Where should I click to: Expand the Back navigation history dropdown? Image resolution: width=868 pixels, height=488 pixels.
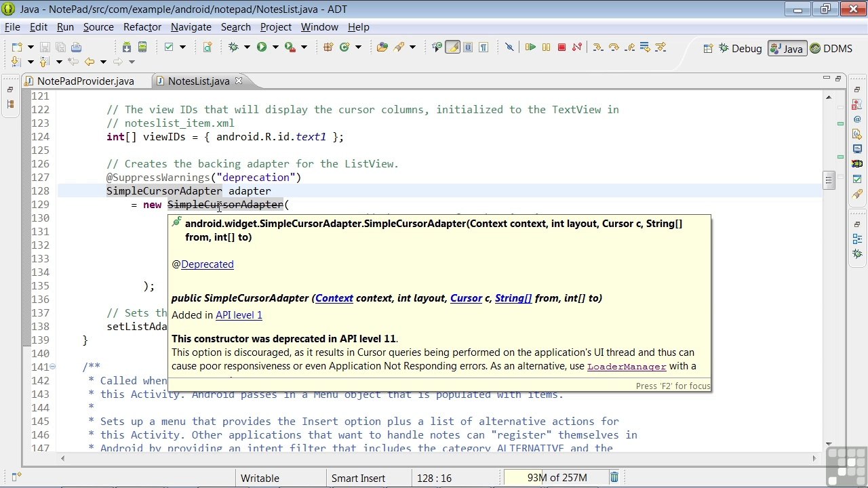click(x=103, y=62)
